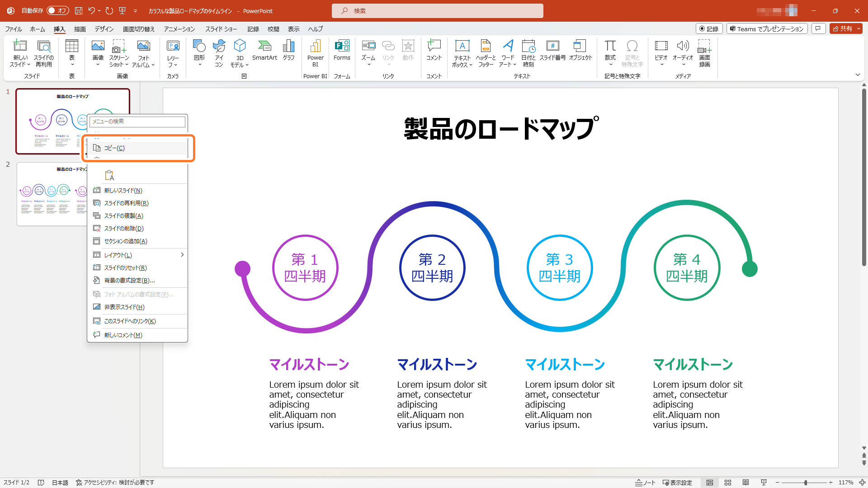The height and width of the screenshot is (488, 868).
Task: Toggle the ノート pane in status bar
Action: tap(646, 482)
